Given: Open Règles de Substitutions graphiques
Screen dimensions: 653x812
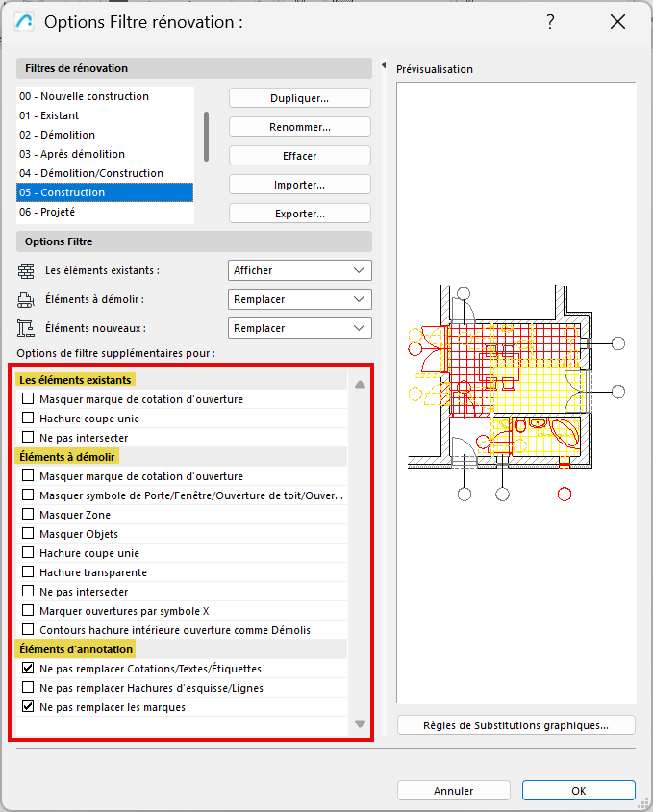Looking at the screenshot, I should point(515,725).
